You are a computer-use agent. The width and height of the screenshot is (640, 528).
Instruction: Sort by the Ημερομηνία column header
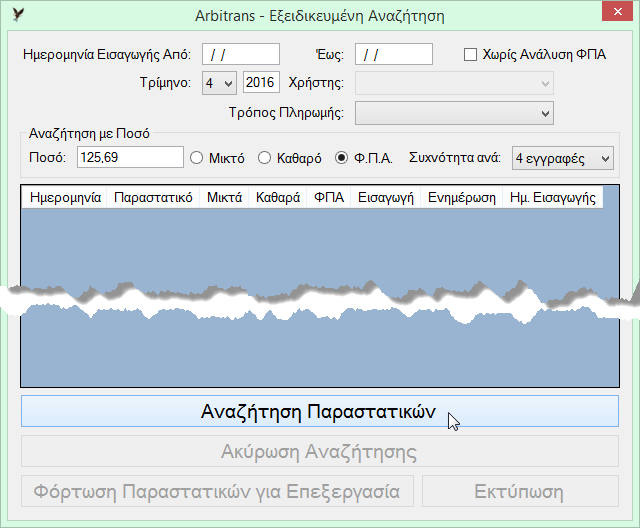point(65,197)
